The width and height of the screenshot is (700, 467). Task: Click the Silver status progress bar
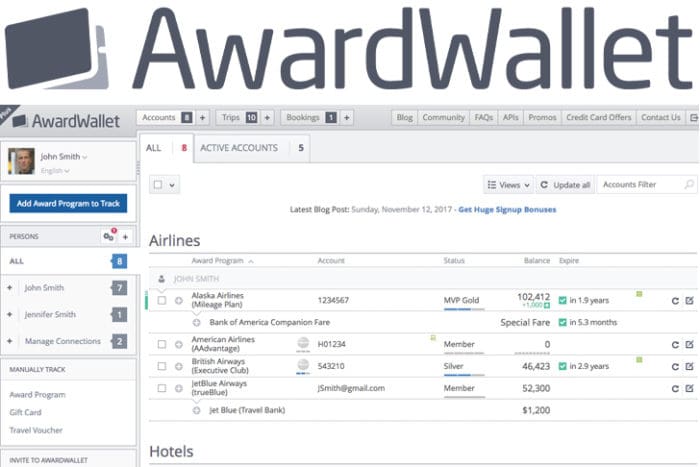464,375
